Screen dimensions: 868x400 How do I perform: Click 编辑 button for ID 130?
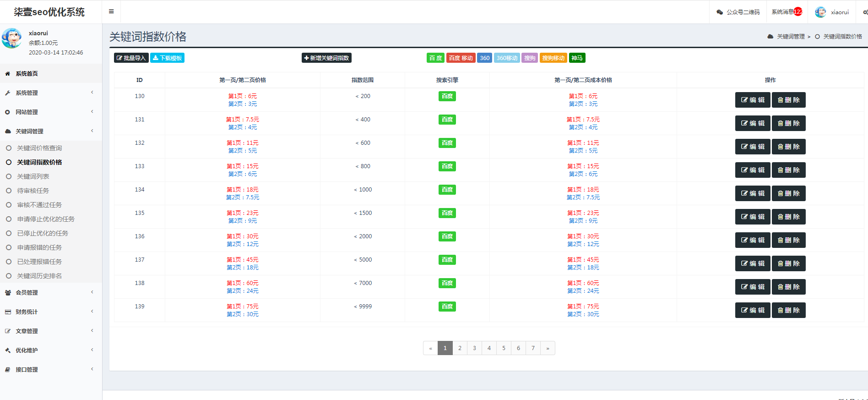point(753,100)
